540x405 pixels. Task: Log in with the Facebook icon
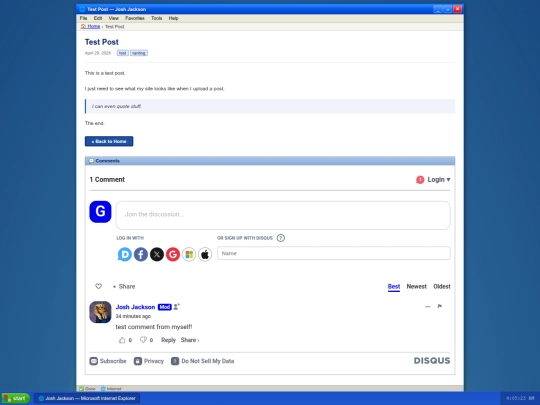[x=141, y=255]
